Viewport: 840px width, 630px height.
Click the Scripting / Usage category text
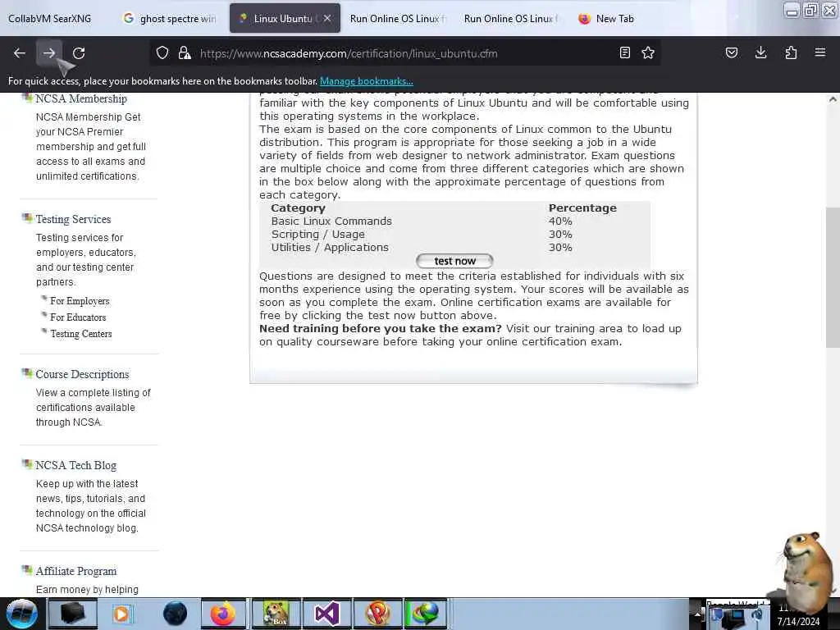(x=317, y=234)
